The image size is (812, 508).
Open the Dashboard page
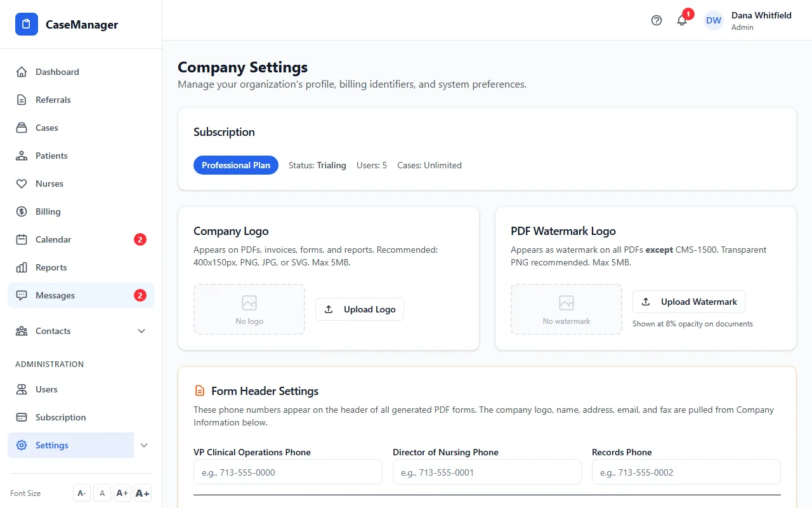pyautogui.click(x=81, y=72)
